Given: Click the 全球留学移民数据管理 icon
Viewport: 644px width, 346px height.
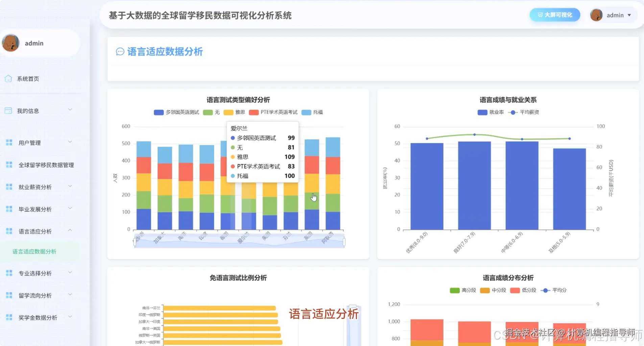Looking at the screenshot, I should pos(9,165).
